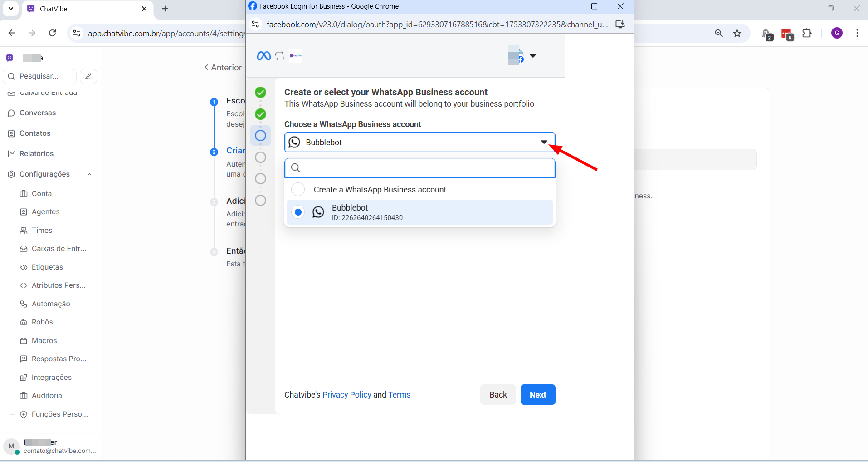Close the ChatVibe browser tab
The image size is (868, 462).
pos(144,9)
